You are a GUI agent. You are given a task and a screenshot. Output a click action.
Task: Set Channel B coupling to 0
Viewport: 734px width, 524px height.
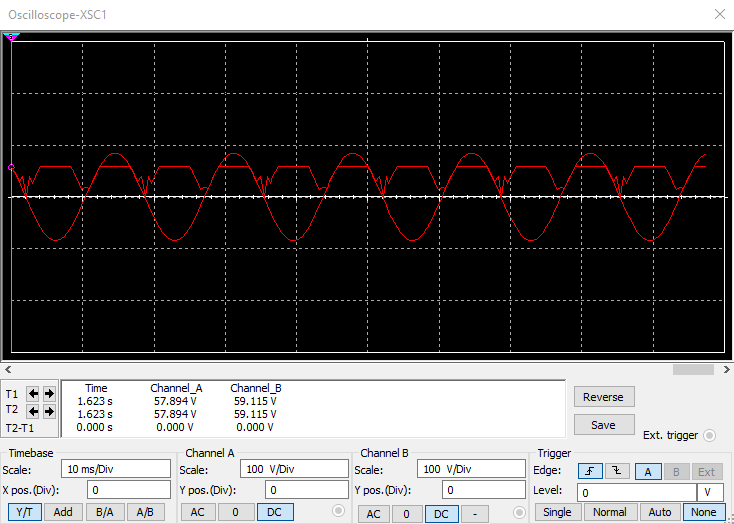click(x=406, y=514)
